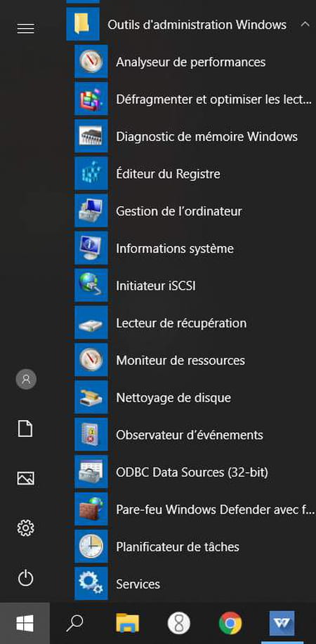Open the power options button
Screen dimensions: 316x644
tap(25, 578)
